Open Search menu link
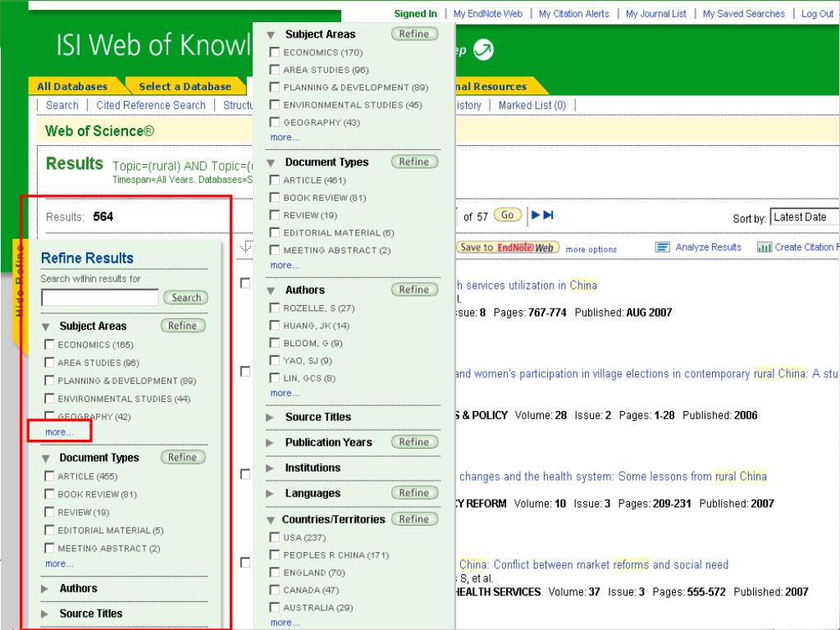The image size is (840, 630). [62, 105]
